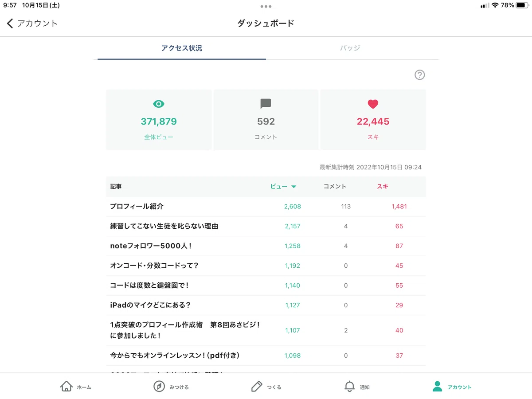Tap the cellular signal bars icon

pyautogui.click(x=484, y=6)
